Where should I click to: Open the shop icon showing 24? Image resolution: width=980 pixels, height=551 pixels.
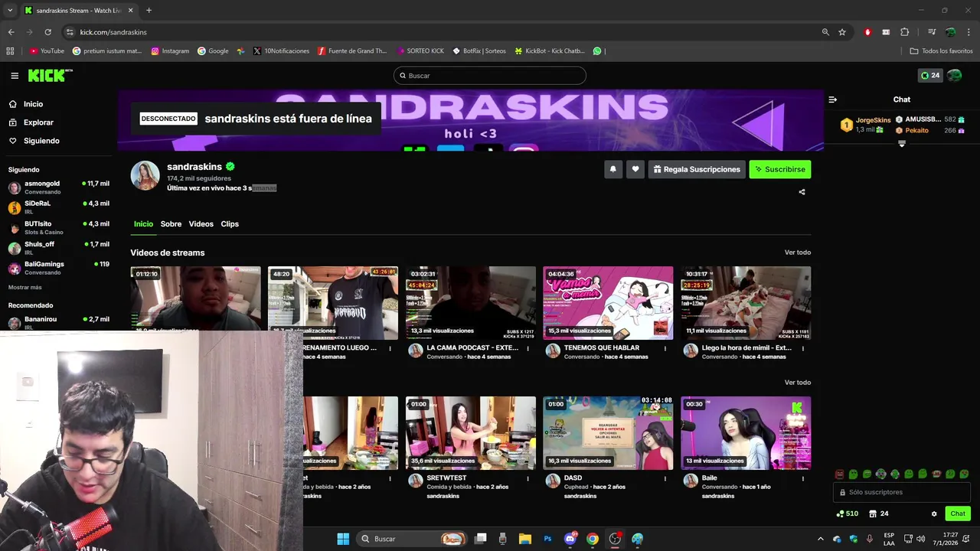tap(879, 514)
